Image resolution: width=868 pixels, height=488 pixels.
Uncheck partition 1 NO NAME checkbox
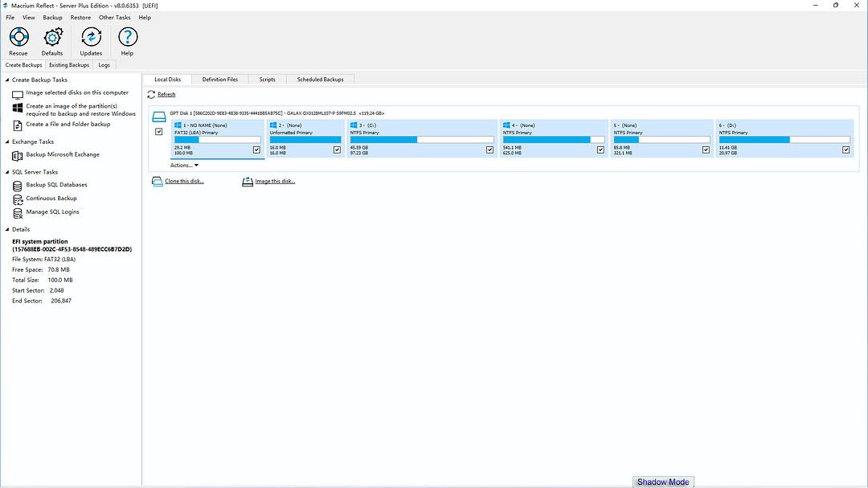(256, 150)
